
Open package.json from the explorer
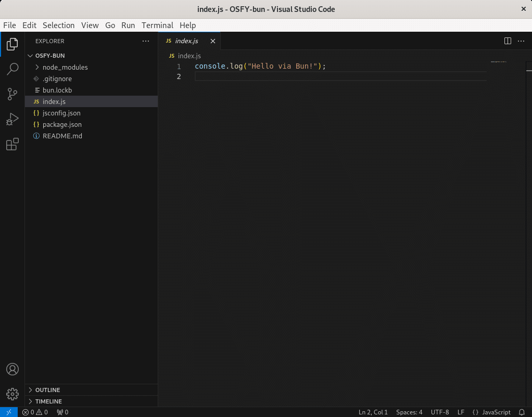62,124
